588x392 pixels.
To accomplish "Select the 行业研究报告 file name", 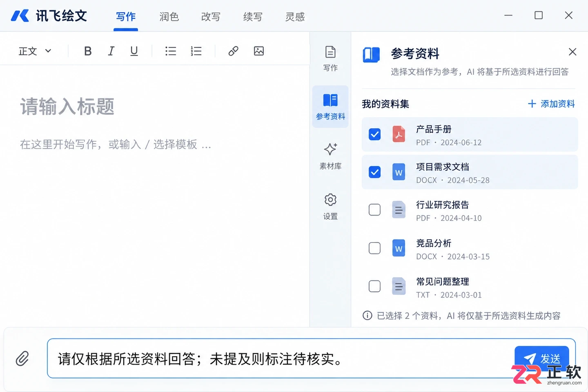I will pos(442,205).
